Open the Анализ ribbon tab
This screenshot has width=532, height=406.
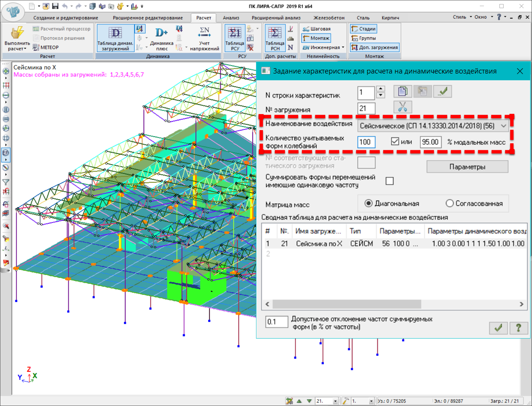[x=231, y=18]
